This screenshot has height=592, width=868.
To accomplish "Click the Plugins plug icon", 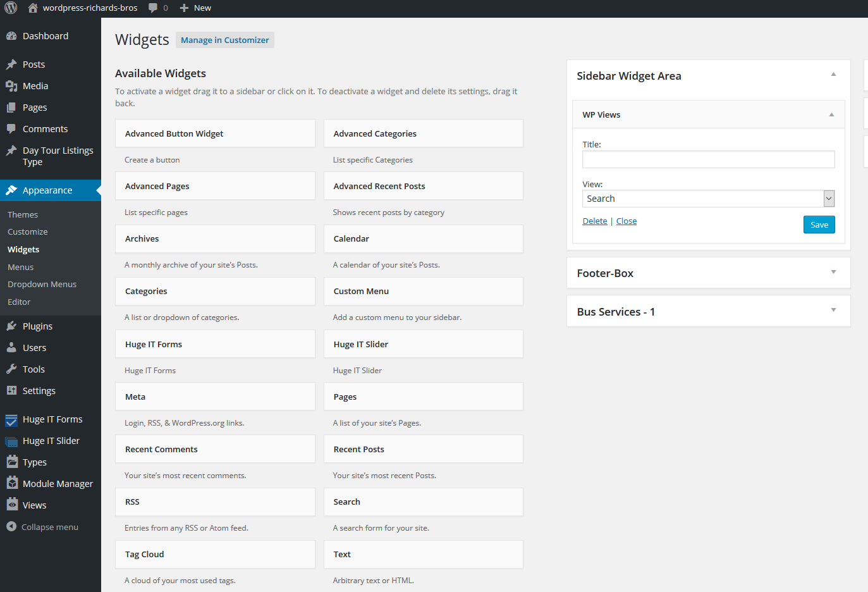I will coord(11,326).
